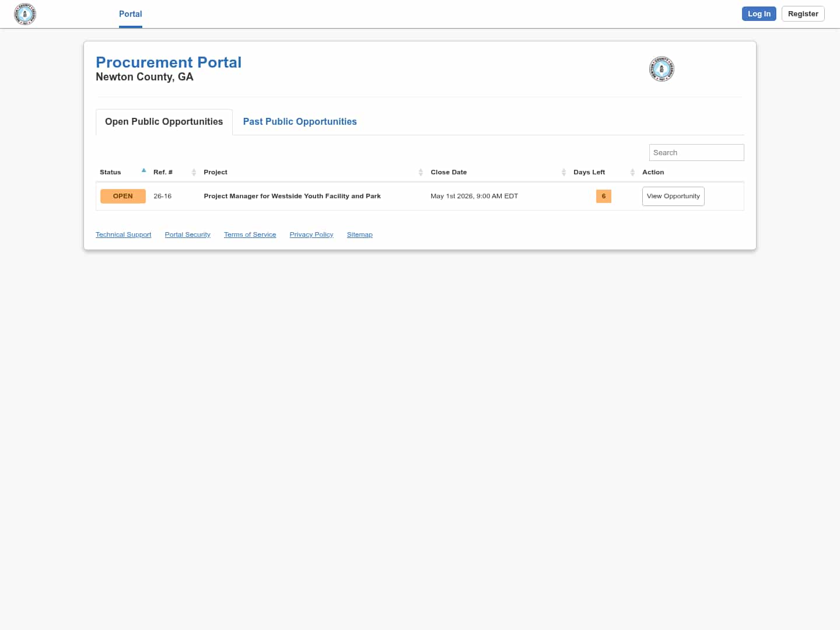
Task: Click the orange days-left badge showing 6
Action: [603, 196]
